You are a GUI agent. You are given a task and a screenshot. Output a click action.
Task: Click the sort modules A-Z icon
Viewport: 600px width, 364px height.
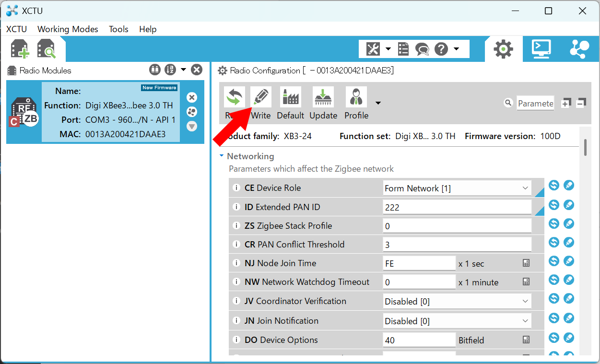click(x=170, y=70)
